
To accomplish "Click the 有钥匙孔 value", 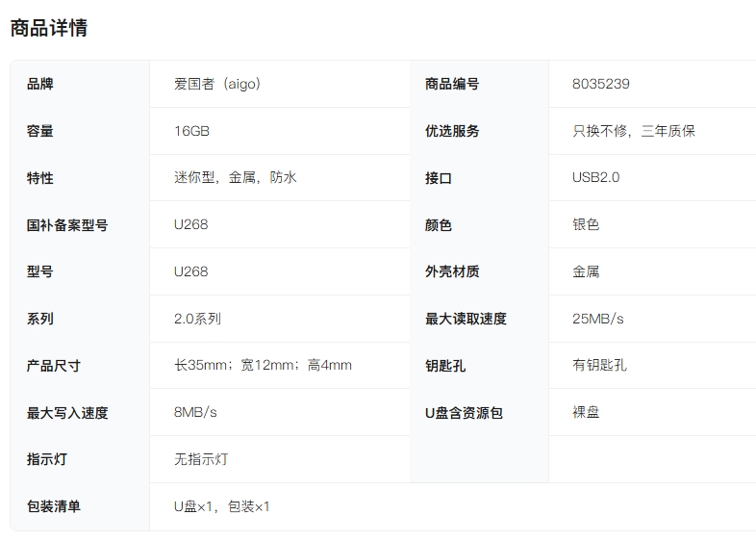I will click(599, 365).
